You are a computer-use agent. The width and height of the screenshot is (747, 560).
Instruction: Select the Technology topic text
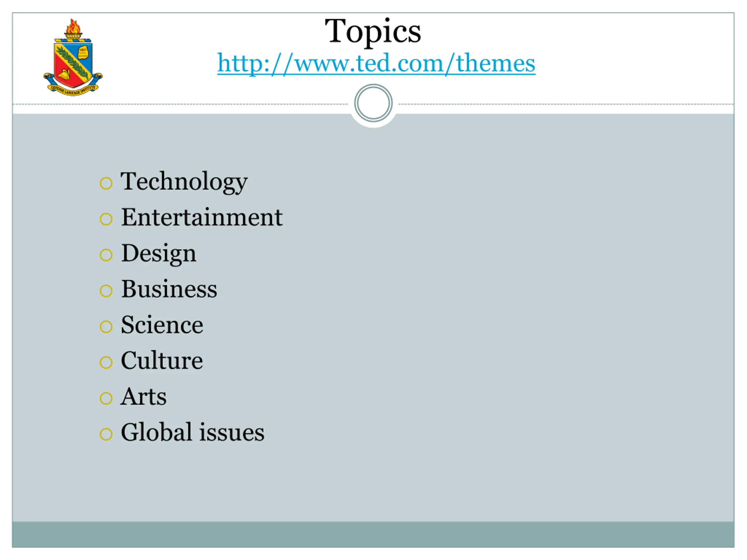184,182
